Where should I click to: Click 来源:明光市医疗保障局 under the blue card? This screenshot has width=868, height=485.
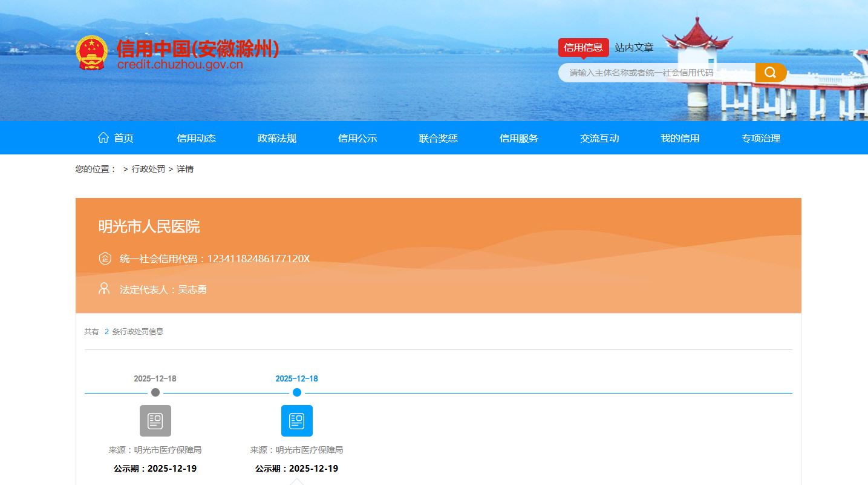coord(297,450)
